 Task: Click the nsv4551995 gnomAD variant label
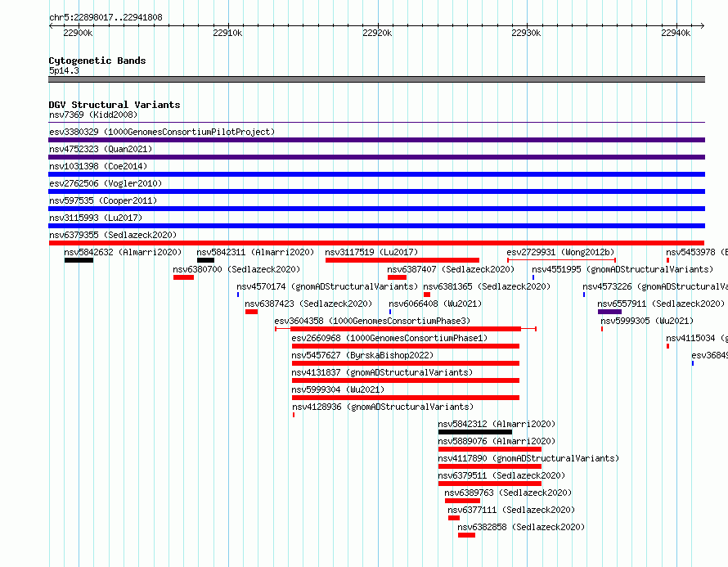tap(622, 269)
